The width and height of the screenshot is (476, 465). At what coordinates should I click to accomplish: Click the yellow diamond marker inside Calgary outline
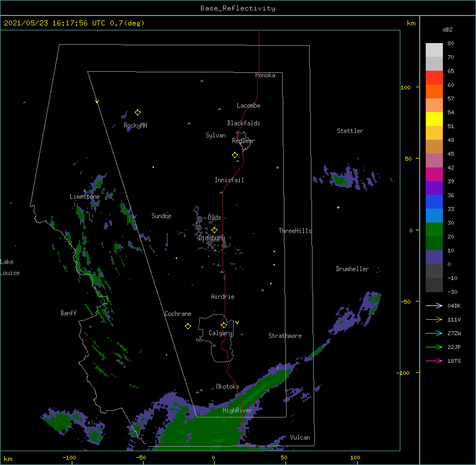coord(224,325)
